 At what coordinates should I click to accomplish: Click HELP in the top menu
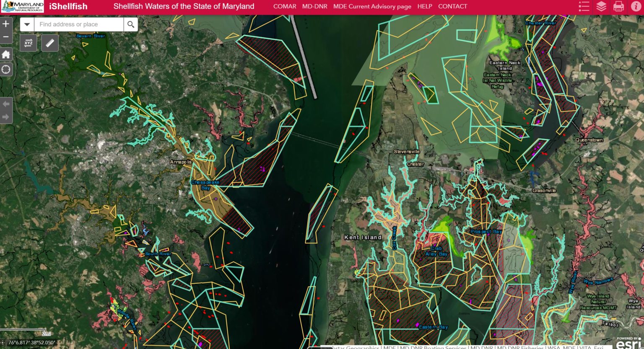(425, 6)
